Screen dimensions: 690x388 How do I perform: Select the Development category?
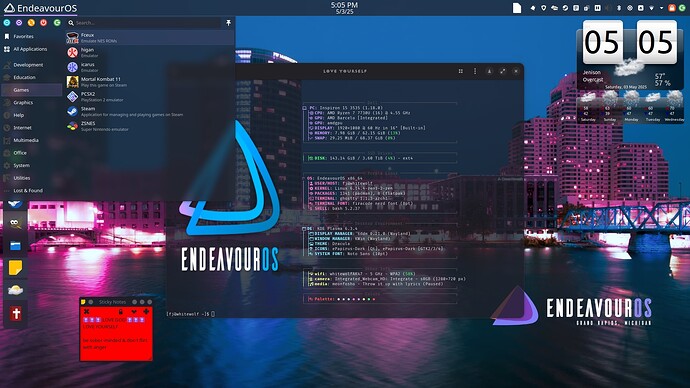tap(32, 65)
